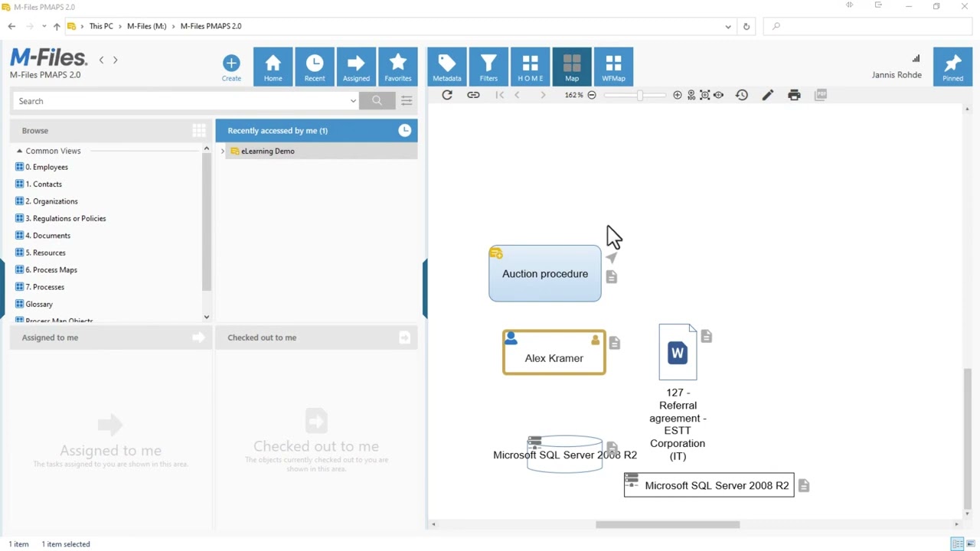Switch to the Map tab
The image size is (980, 551).
click(572, 67)
